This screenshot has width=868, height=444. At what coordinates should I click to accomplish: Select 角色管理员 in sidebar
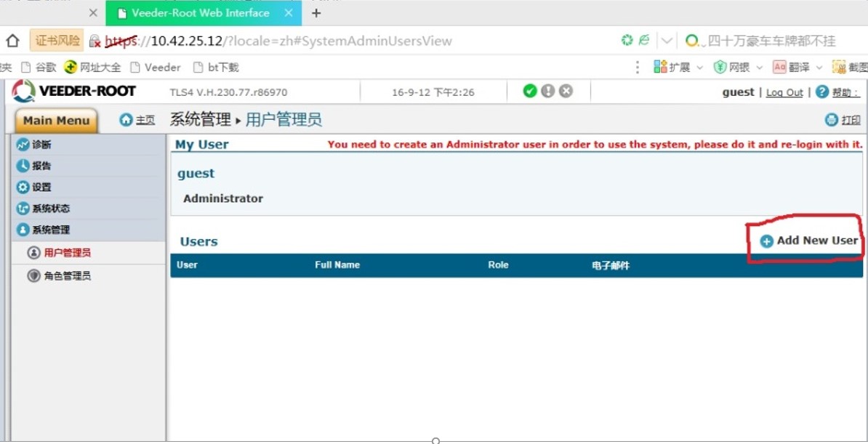coord(67,276)
